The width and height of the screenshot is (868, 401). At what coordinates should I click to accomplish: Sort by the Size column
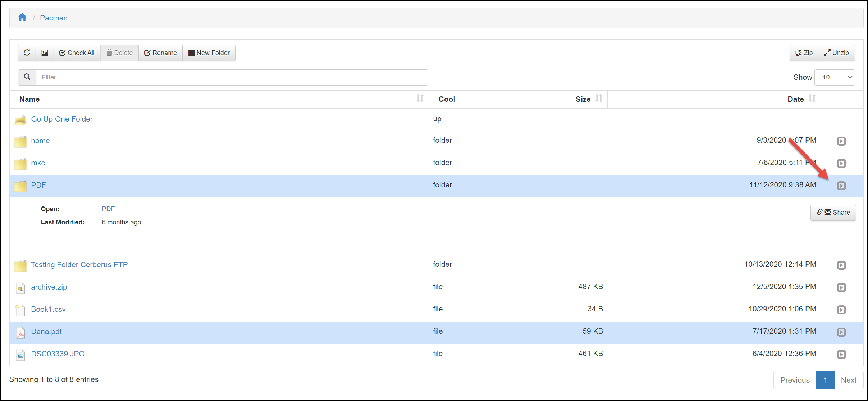point(552,99)
